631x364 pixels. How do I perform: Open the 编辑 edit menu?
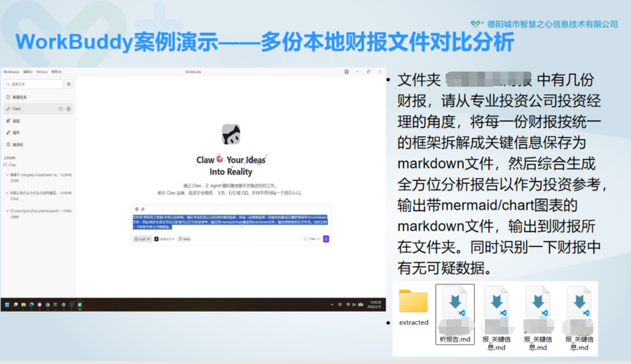pos(28,72)
